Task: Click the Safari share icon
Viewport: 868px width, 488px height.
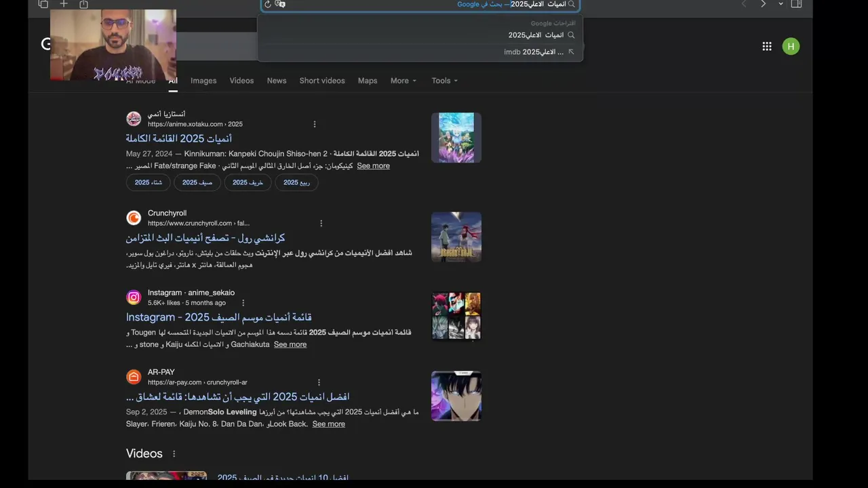Action: click(84, 4)
